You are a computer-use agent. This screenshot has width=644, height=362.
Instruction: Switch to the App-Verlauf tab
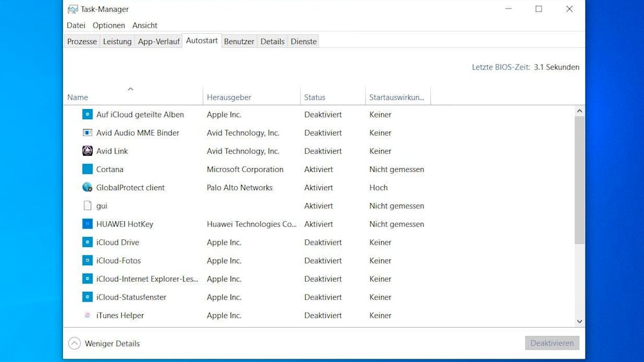(159, 42)
